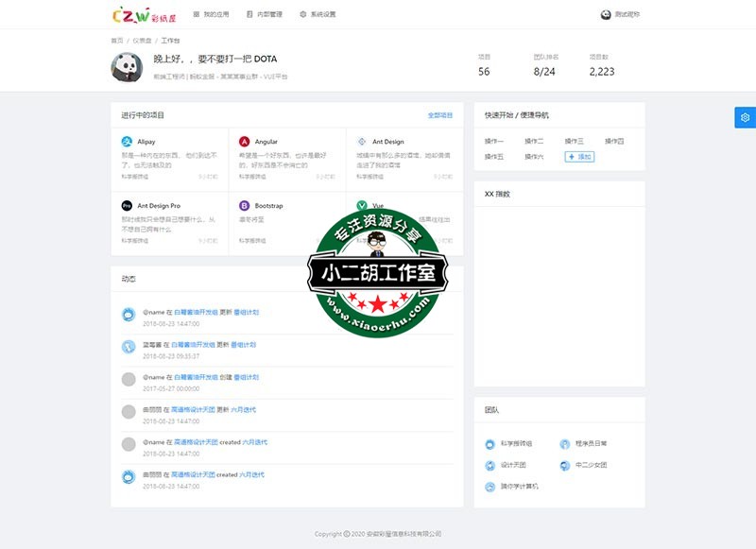Go to 首页 in breadcrumb
The image size is (756, 549).
point(117,41)
